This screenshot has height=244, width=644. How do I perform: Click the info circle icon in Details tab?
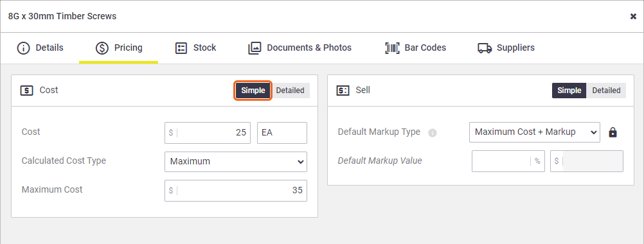(x=23, y=48)
